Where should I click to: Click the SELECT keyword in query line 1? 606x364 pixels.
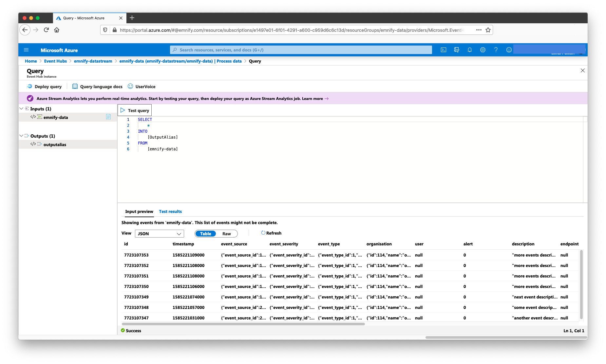coord(145,120)
